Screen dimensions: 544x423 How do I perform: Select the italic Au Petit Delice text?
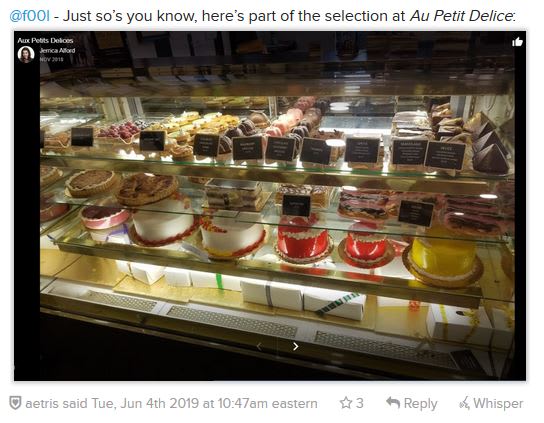point(461,16)
